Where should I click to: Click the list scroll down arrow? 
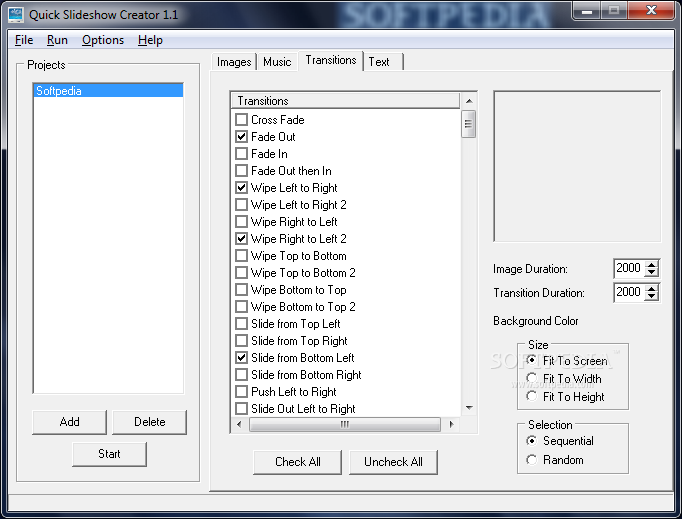tap(469, 408)
